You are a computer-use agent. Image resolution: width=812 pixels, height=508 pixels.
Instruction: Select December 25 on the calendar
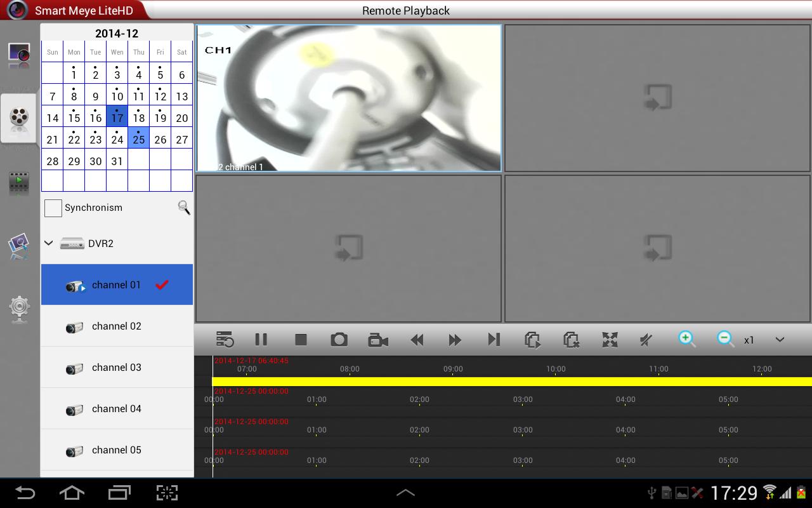coord(138,138)
